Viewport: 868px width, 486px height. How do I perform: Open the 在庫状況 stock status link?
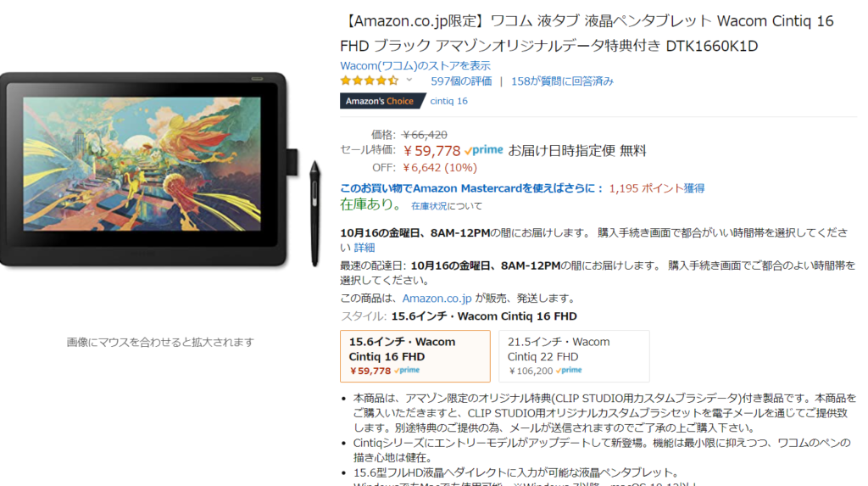(429, 206)
